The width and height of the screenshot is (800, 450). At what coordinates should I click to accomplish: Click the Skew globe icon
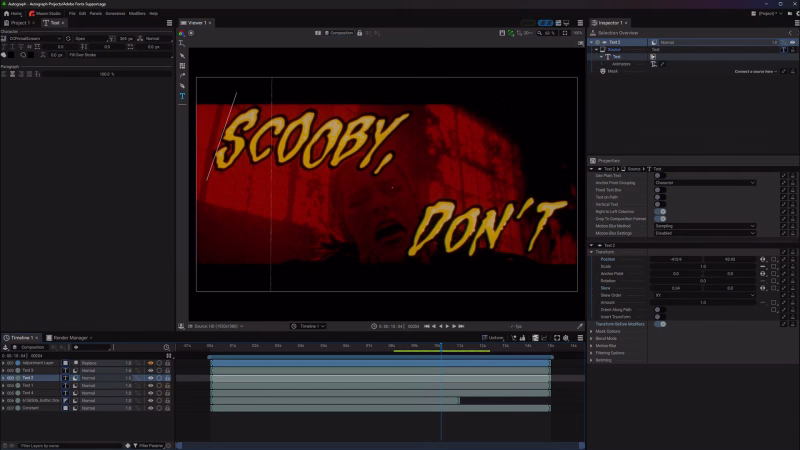763,288
